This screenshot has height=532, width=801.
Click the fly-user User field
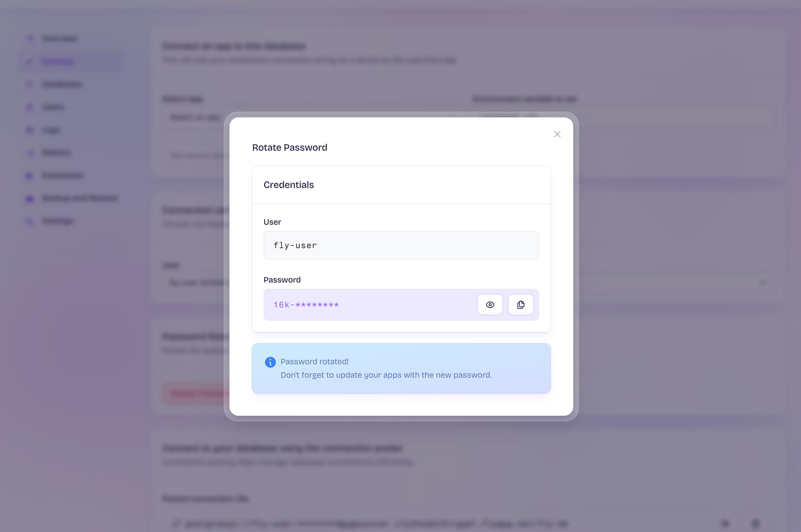pyautogui.click(x=401, y=245)
